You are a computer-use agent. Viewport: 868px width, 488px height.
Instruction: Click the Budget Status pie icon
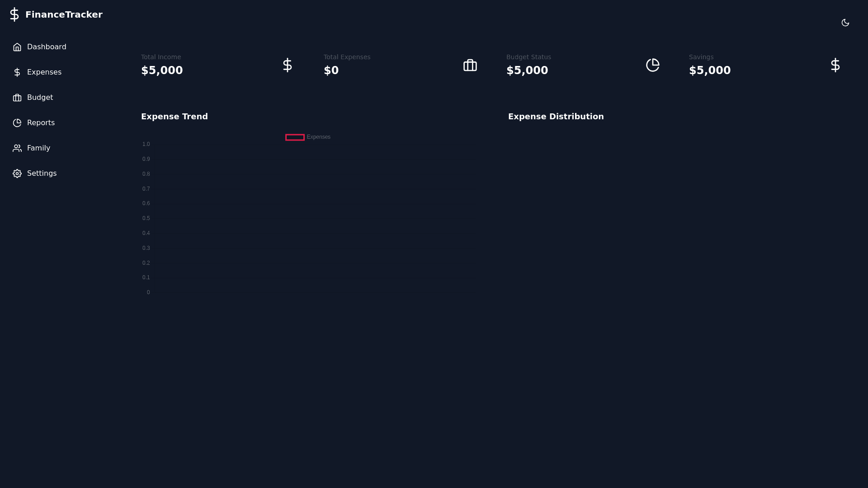652,65
